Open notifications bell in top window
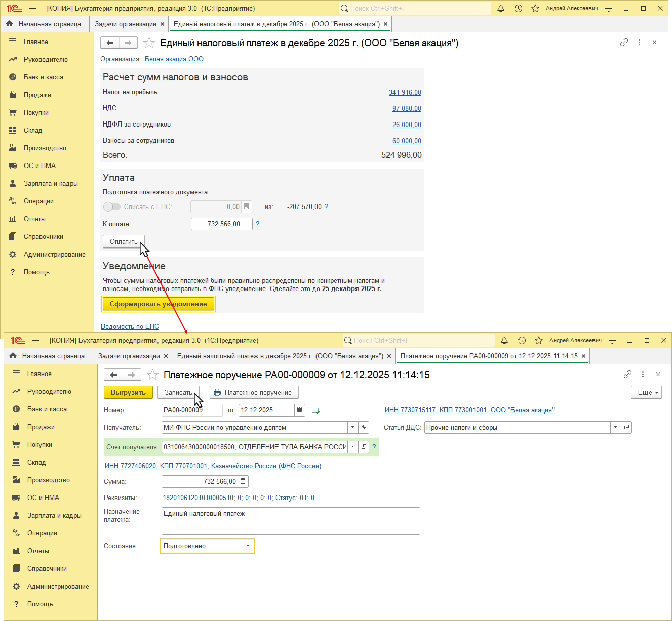The height and width of the screenshot is (621, 672). 501,8
